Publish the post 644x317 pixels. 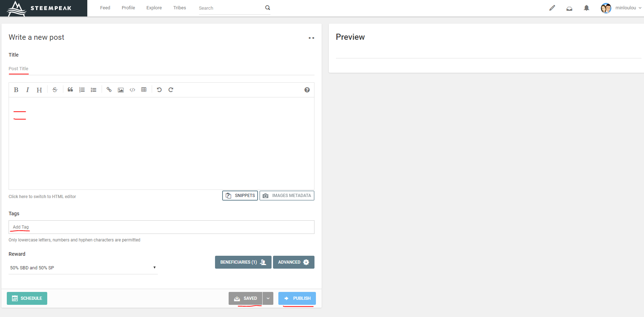[x=297, y=298]
